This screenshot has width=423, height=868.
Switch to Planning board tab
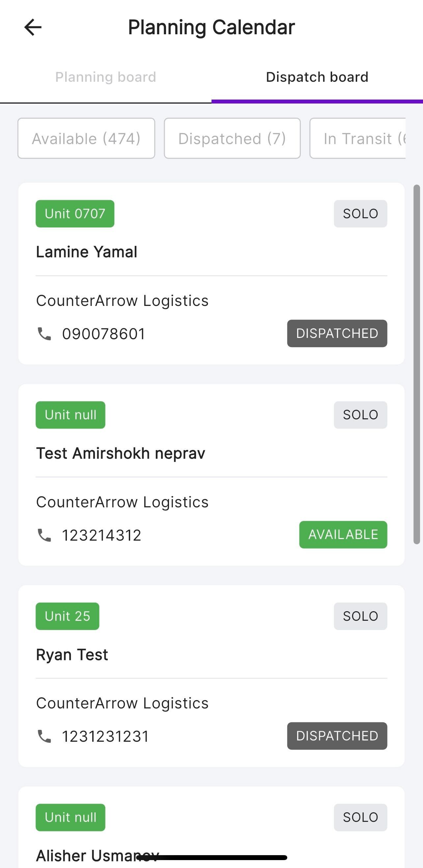point(106,77)
